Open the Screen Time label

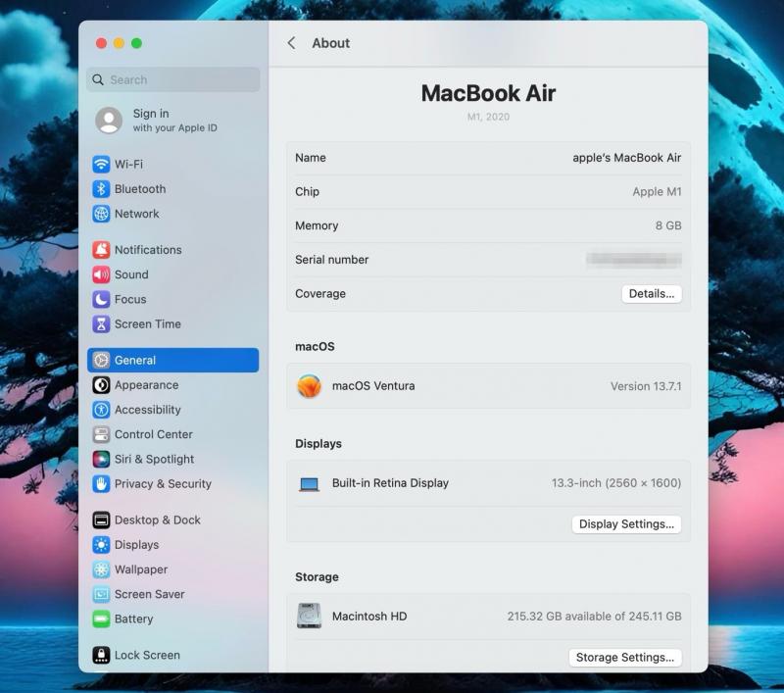pos(148,324)
